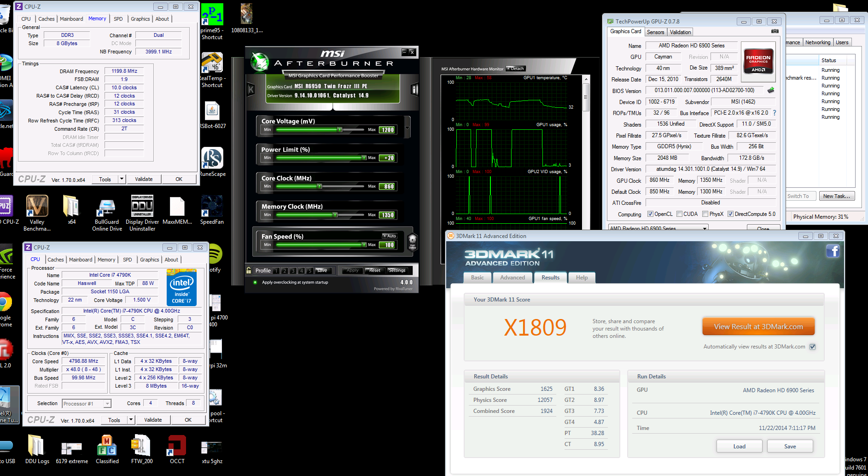The height and width of the screenshot is (476, 868).
Task: Launch the RuneScape desktop icon
Action: [212, 162]
